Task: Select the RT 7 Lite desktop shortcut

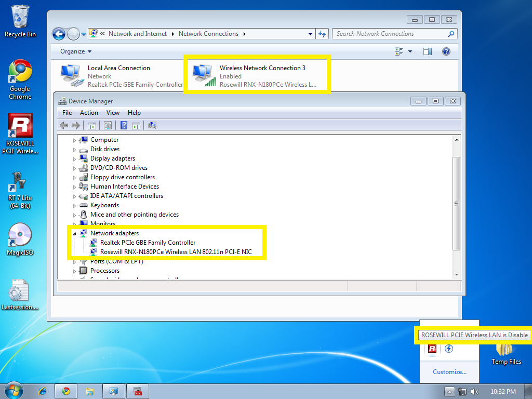Action: (x=20, y=191)
